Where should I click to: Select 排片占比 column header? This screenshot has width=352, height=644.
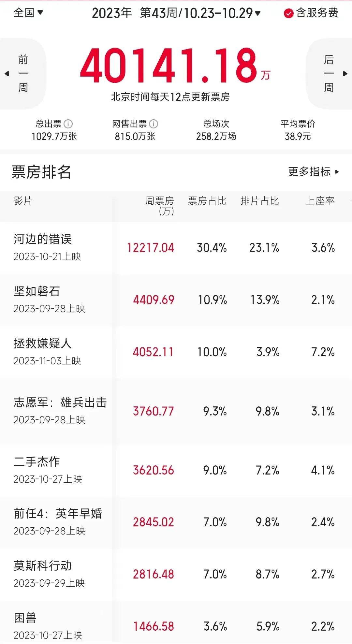tap(259, 201)
